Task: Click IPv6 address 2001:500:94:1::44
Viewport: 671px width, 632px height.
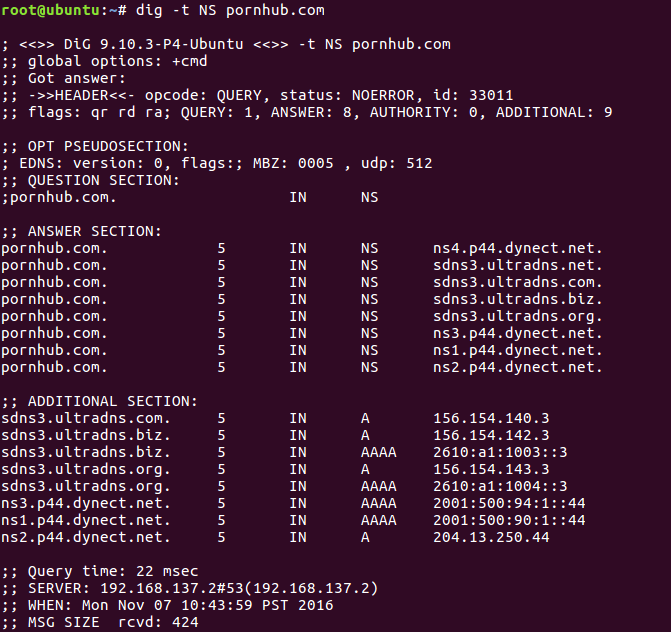Action: coord(509,503)
